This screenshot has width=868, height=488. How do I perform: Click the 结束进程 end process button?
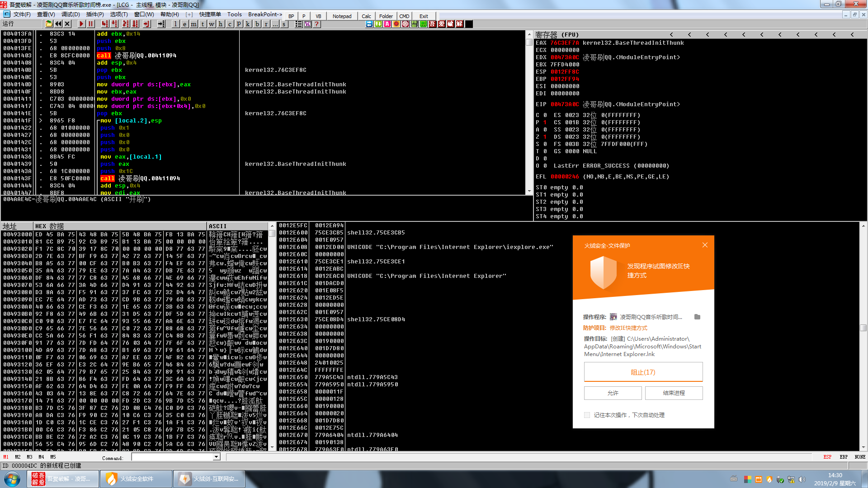(x=674, y=393)
